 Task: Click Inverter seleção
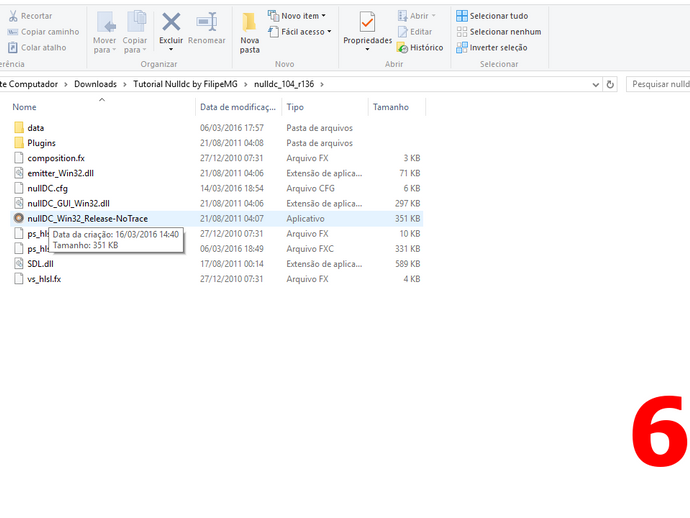tap(492, 48)
